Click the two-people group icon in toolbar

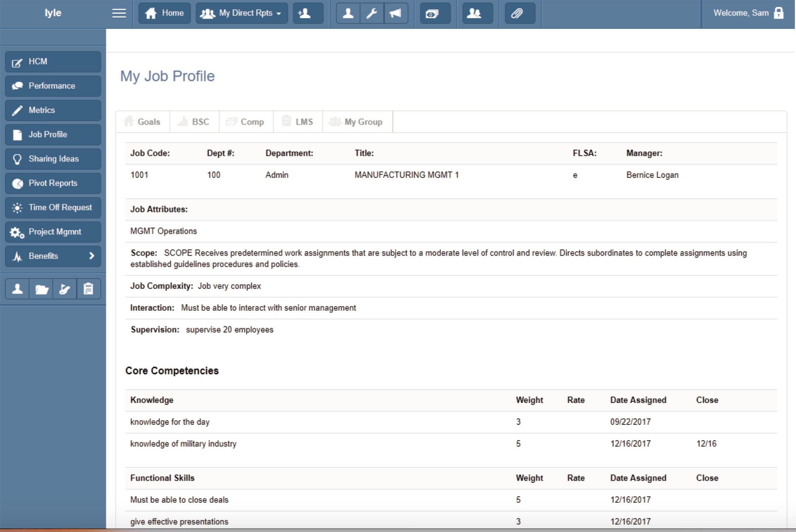(477, 13)
